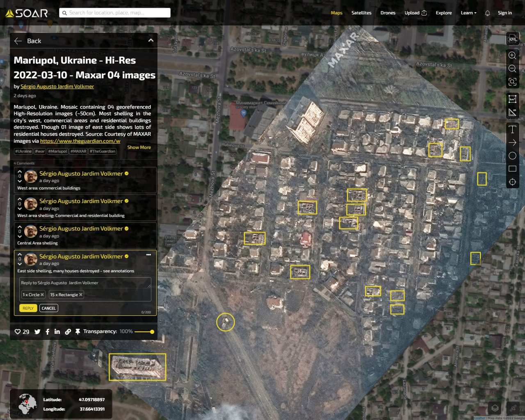Open the three-dot menu on last comment

point(148,255)
